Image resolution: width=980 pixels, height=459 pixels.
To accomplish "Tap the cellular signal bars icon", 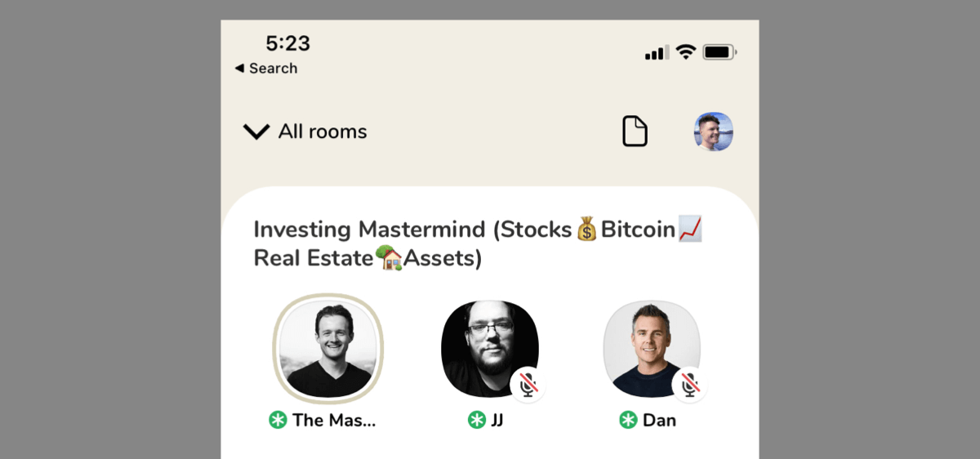I will (x=657, y=53).
